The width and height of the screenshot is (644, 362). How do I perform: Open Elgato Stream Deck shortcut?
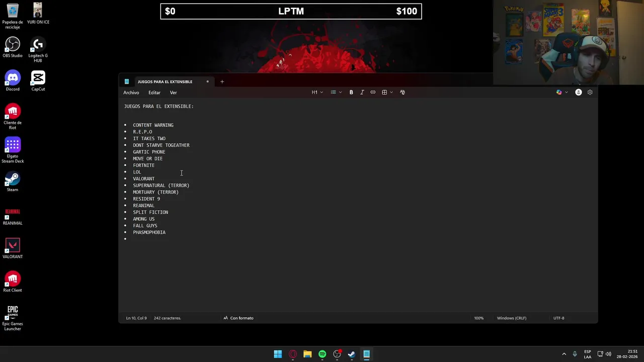point(13,150)
